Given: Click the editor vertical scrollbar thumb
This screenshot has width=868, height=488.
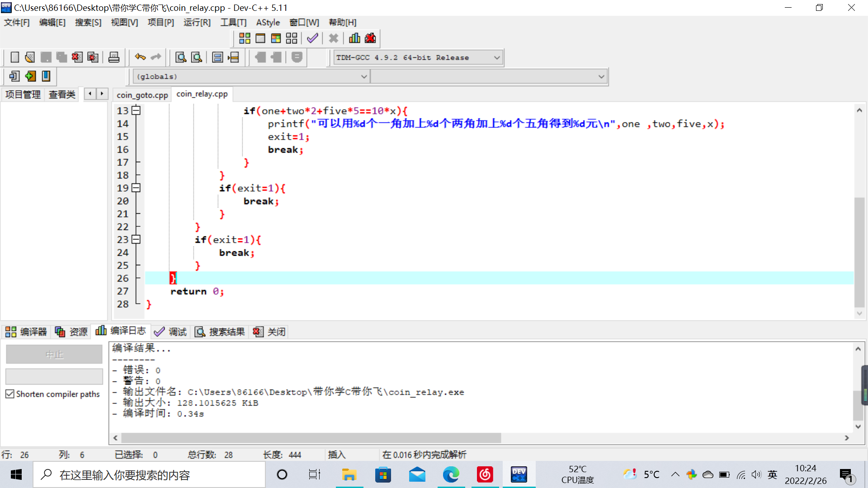Looking at the screenshot, I should click(859, 252).
